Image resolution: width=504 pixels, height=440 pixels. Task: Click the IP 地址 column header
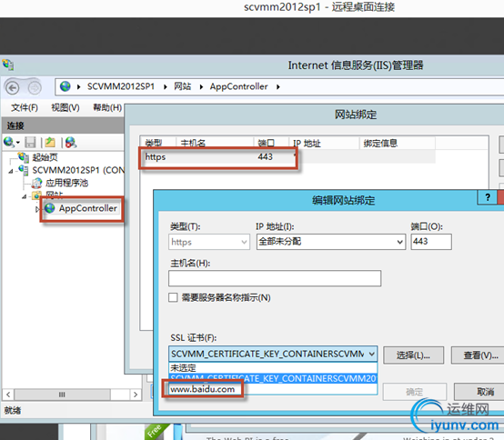tap(324, 143)
